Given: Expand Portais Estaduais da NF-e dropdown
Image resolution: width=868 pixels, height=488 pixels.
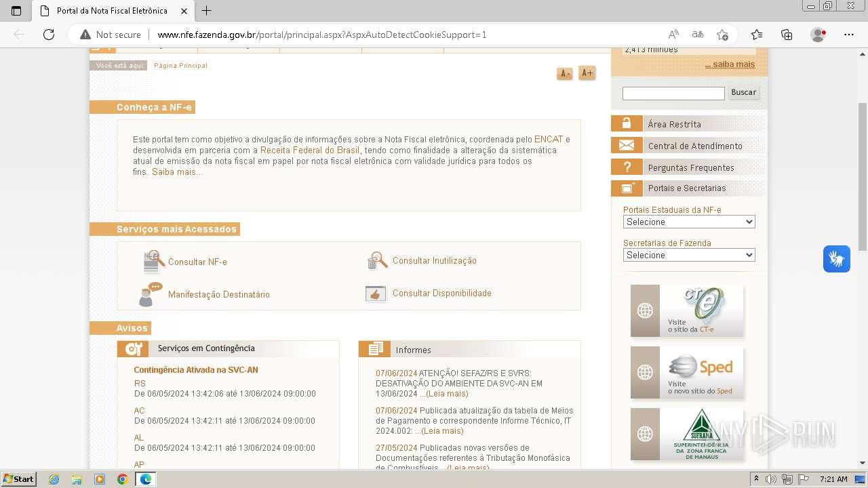Looking at the screenshot, I should (689, 222).
